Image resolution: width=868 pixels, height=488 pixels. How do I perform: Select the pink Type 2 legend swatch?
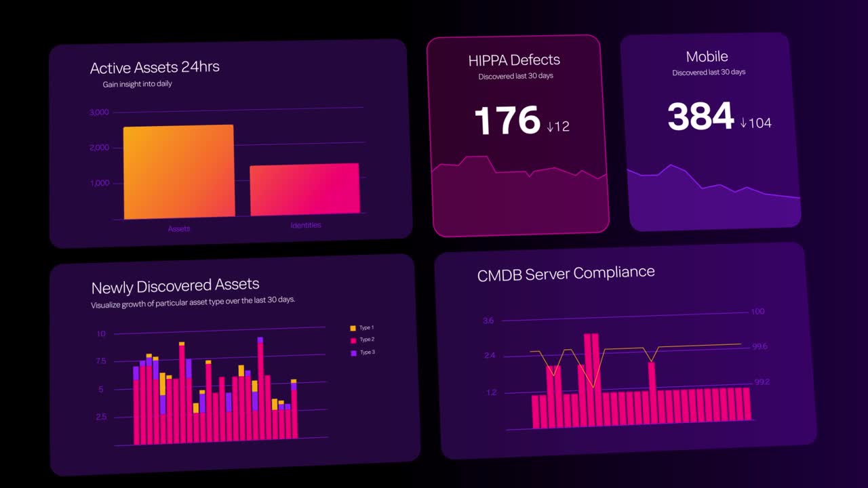pyautogui.click(x=353, y=340)
